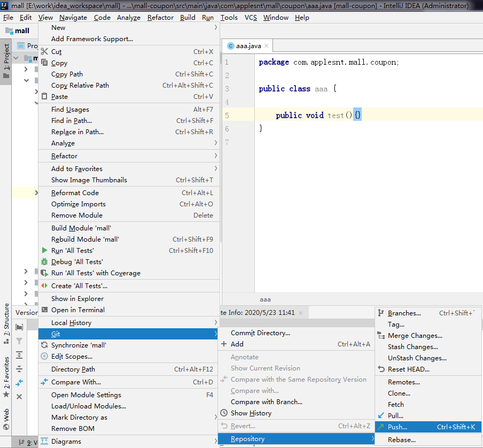
Task: Open the 1: Project side tool window
Action: [x=6, y=61]
